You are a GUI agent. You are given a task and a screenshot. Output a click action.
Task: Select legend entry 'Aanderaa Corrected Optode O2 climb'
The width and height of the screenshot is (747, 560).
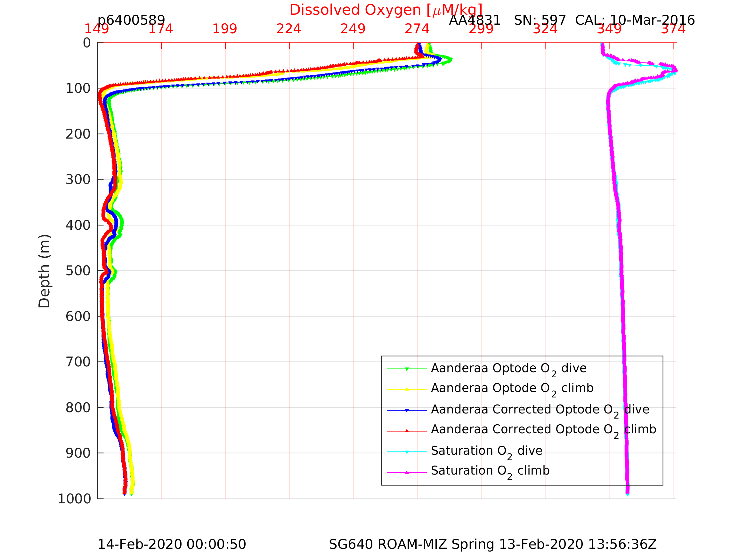tap(543, 430)
